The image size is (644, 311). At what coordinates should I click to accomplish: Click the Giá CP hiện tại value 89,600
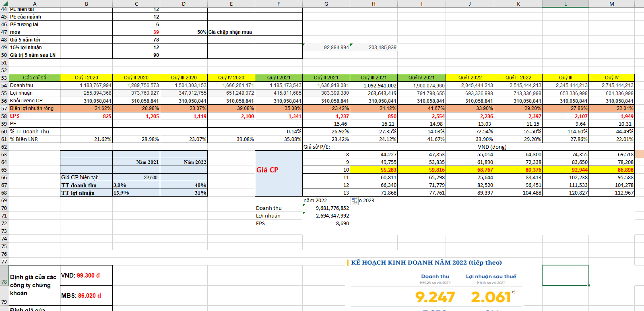(x=136, y=178)
